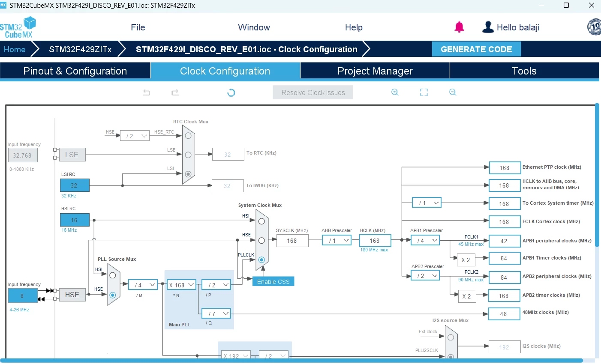Click the HSE input frequency field
601x364 pixels.
[x=22, y=295]
